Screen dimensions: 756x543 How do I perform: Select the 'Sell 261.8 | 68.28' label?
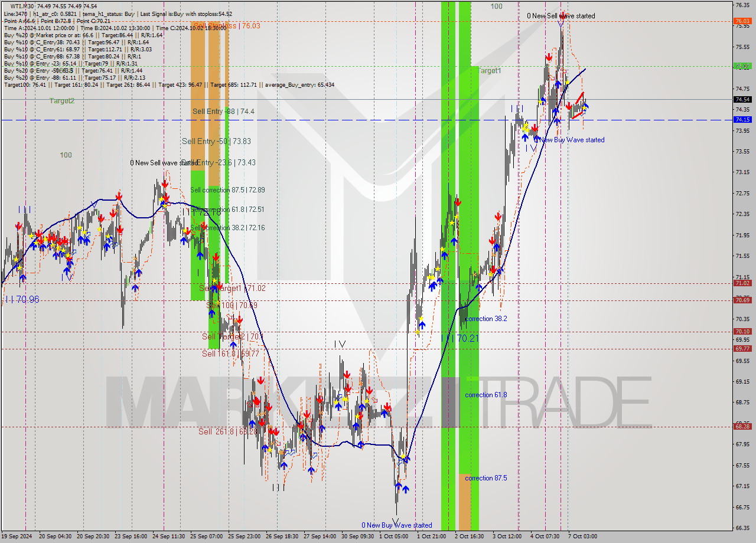pyautogui.click(x=228, y=431)
